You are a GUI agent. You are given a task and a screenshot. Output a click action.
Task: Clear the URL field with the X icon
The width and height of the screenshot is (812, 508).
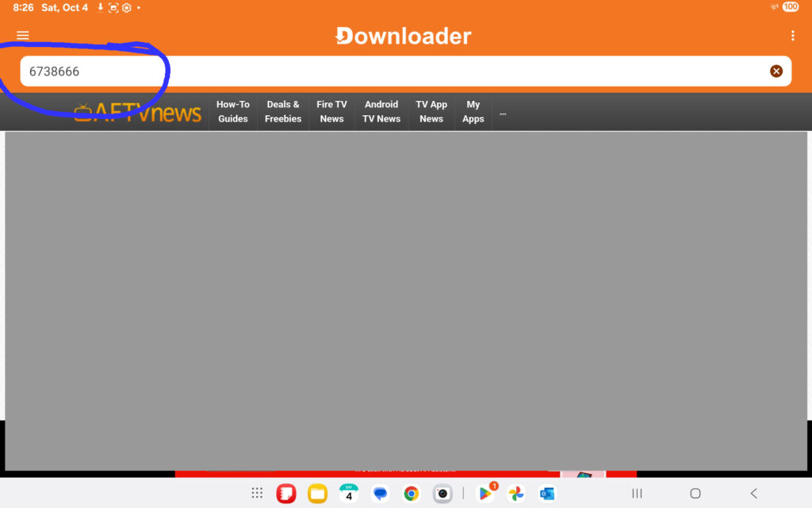click(776, 71)
